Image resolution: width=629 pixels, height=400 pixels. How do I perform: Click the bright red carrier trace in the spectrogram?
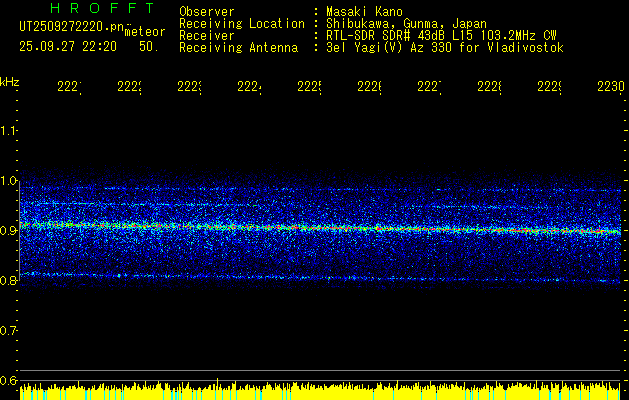point(321,228)
